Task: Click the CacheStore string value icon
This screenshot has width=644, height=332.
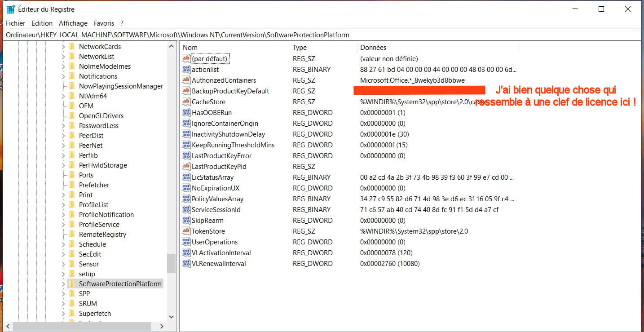Action: (x=186, y=102)
